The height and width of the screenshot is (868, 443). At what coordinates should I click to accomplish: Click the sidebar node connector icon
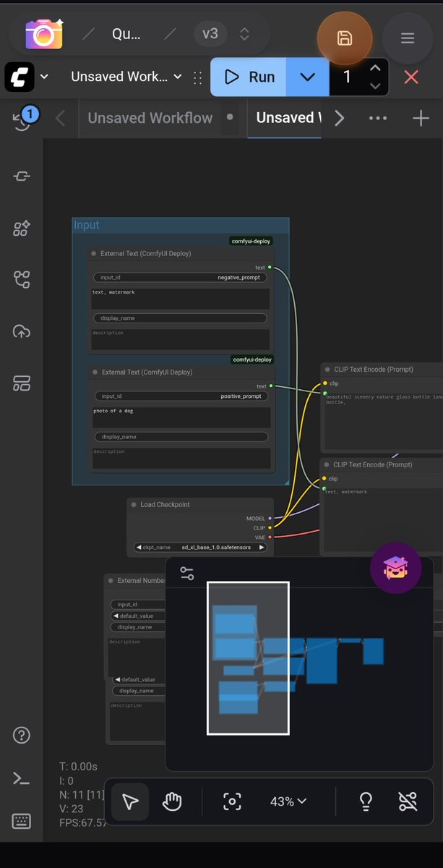coord(22,176)
